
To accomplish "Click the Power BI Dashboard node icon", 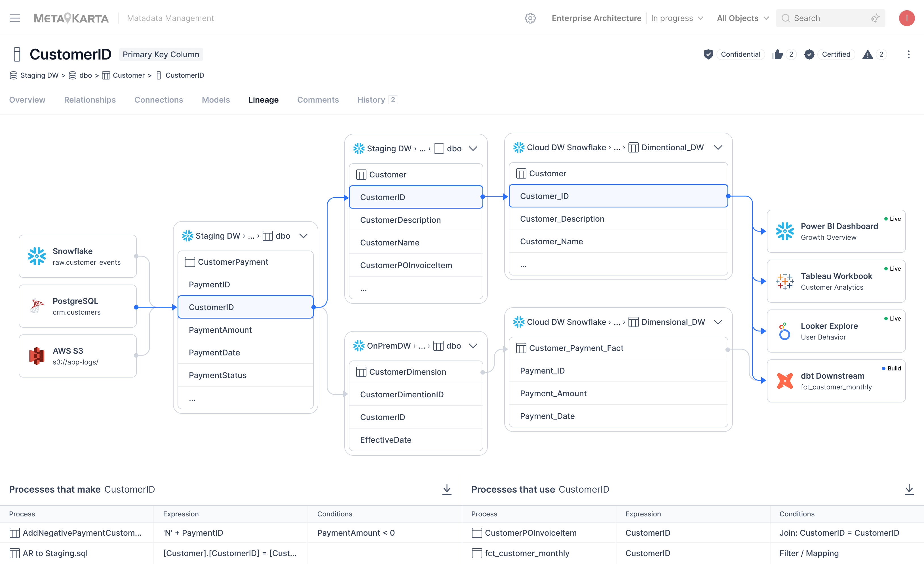I will pos(784,231).
